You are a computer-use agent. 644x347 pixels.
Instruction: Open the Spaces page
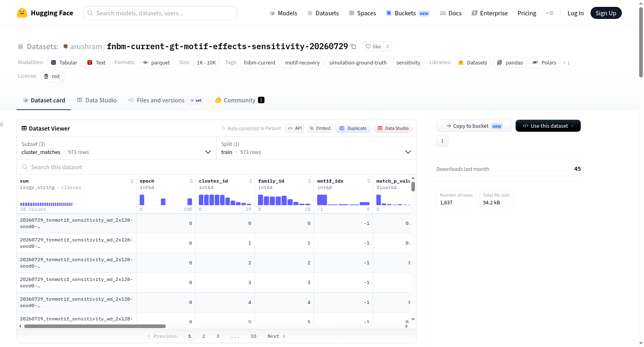click(x=362, y=13)
